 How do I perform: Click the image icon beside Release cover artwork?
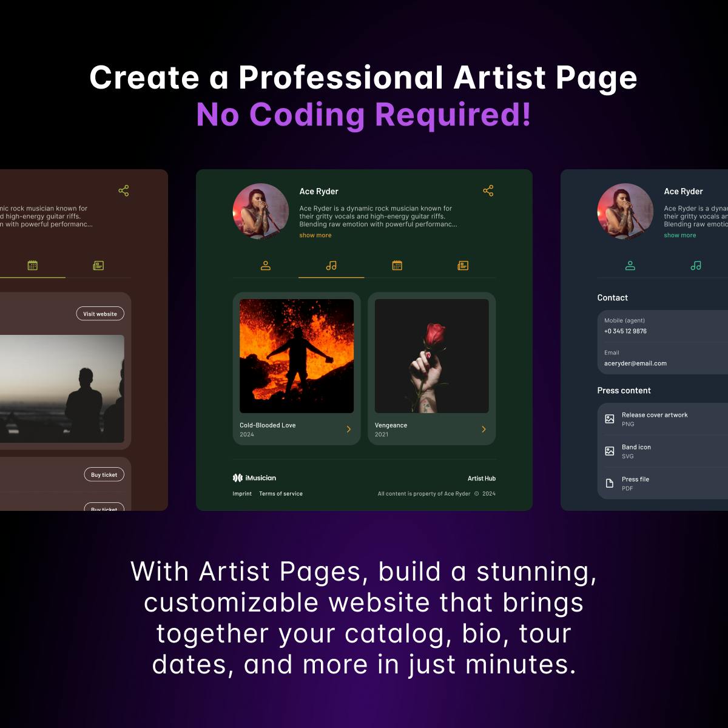[610, 419]
